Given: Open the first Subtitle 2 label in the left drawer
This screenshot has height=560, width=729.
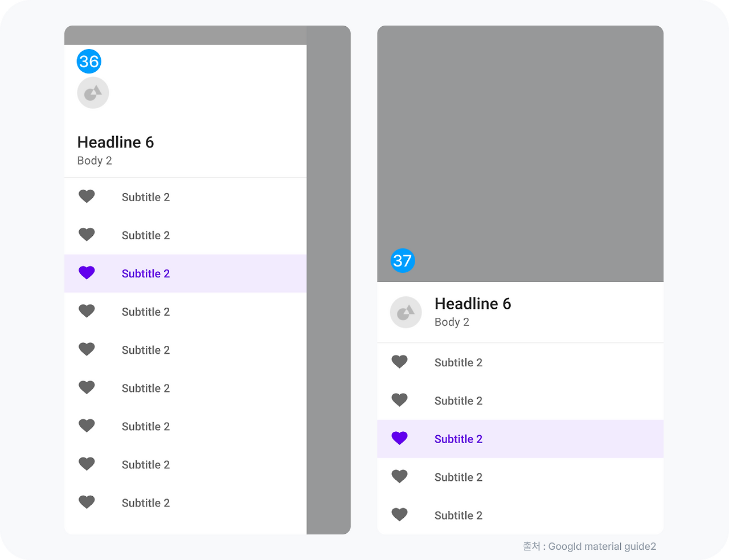Looking at the screenshot, I should tap(146, 197).
